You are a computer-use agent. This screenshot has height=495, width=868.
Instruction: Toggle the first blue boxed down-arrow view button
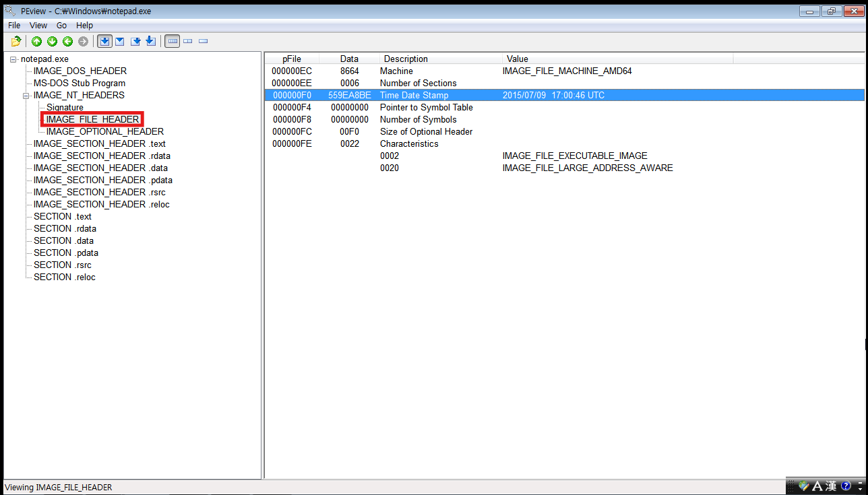click(104, 42)
